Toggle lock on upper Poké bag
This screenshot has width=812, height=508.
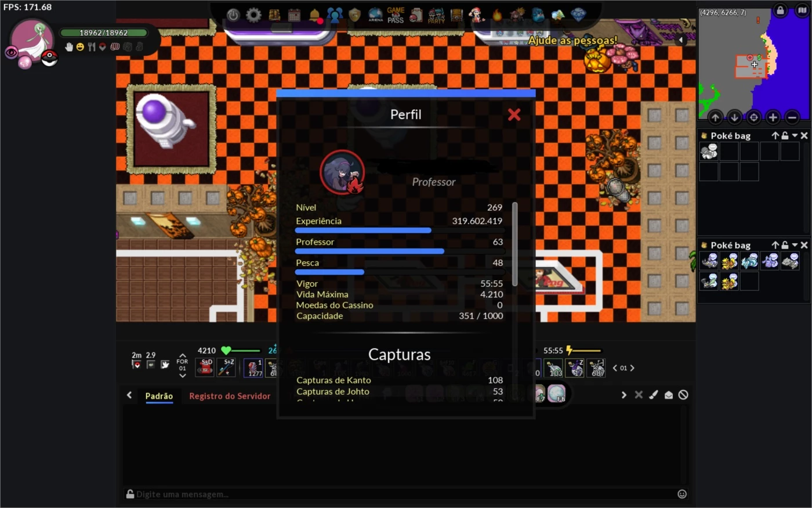pyautogui.click(x=785, y=135)
